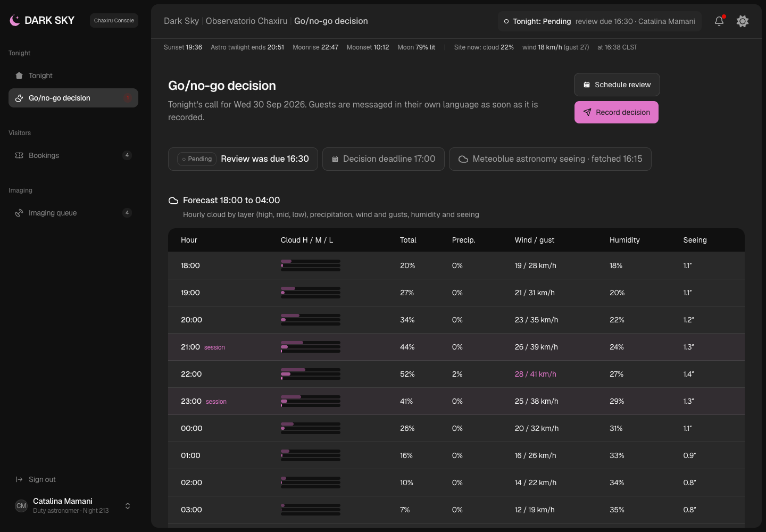This screenshot has height=532, width=766.
Task: Click the Bookings ticket icon
Action: (x=19, y=155)
